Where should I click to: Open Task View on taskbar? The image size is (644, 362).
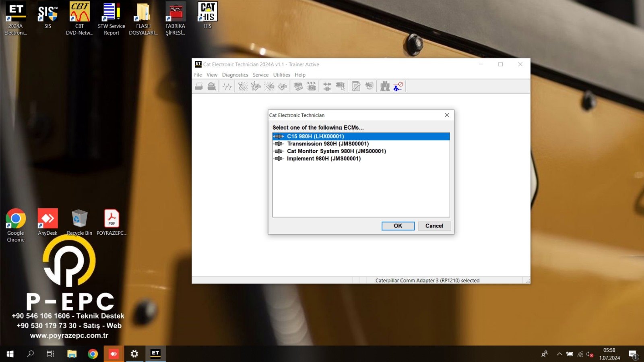point(50,354)
